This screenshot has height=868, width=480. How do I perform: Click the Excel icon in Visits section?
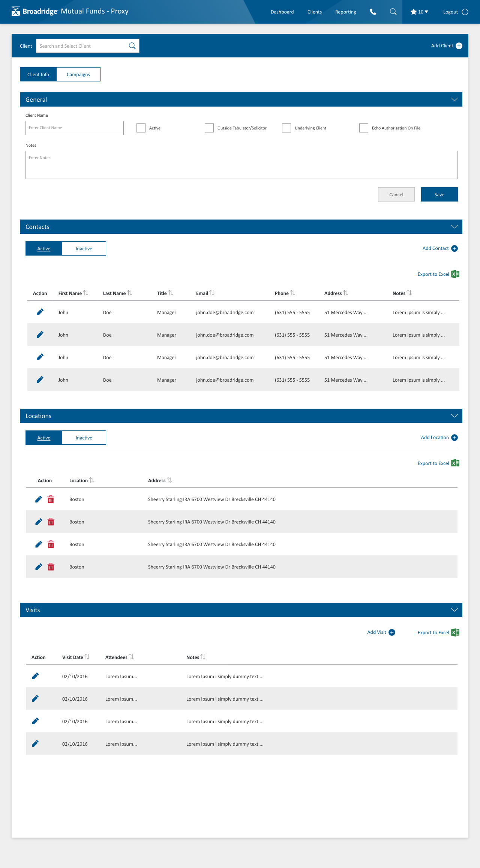(x=455, y=633)
